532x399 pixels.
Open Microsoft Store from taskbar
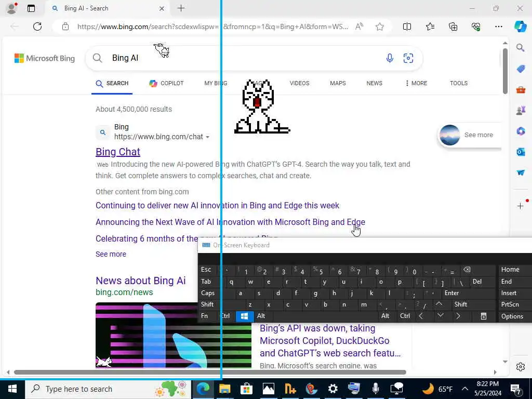coord(246,389)
